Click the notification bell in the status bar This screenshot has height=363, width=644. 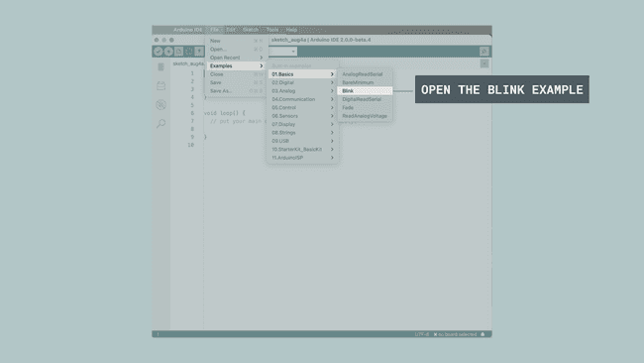[483, 334]
